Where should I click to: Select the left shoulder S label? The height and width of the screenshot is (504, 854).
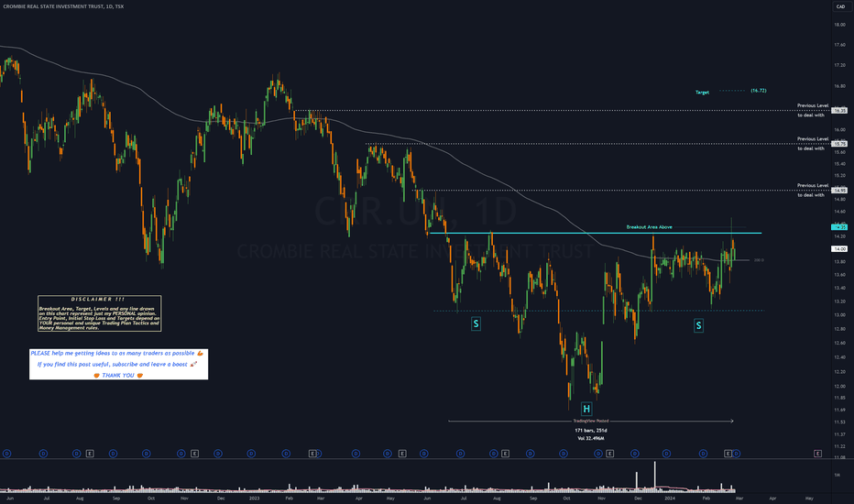pos(476,323)
